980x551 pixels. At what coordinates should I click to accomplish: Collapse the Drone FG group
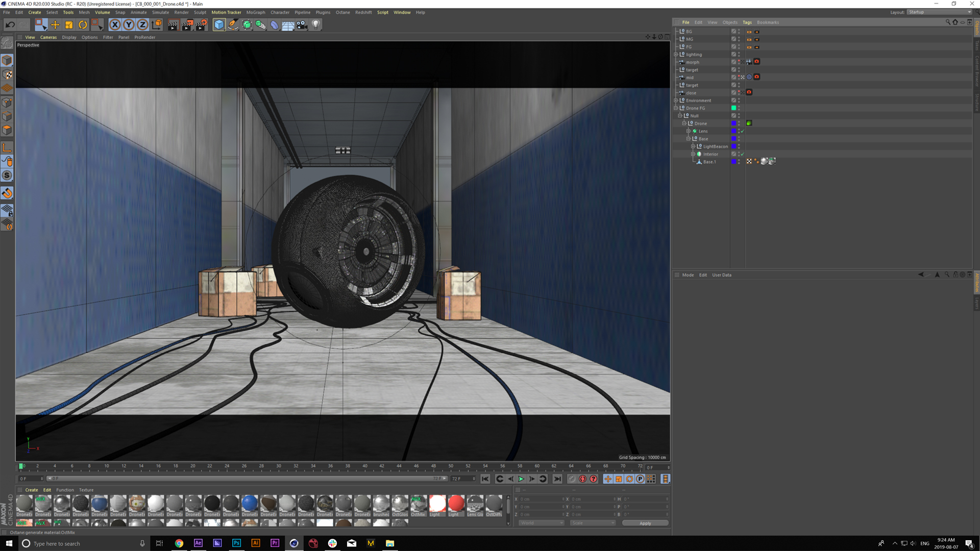tap(676, 108)
